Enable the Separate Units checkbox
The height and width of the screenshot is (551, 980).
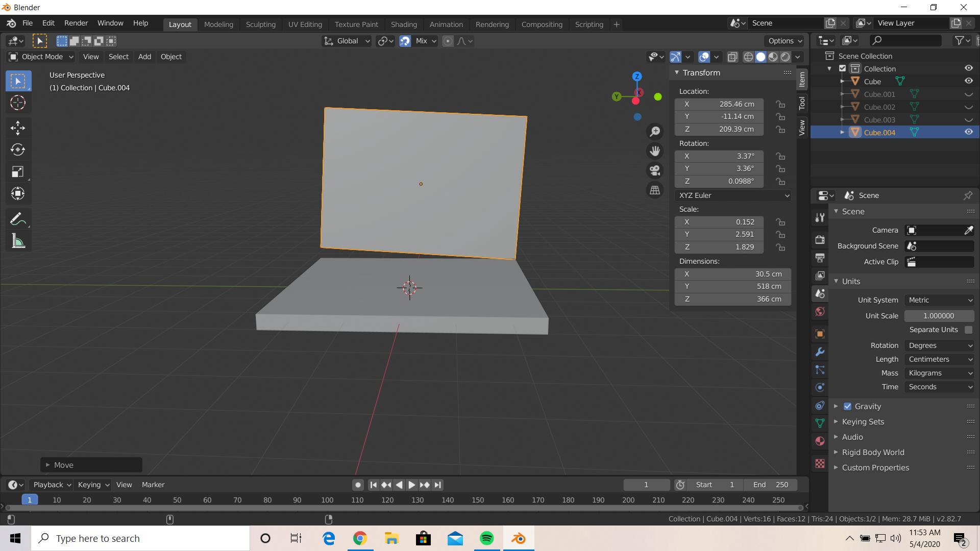968,330
